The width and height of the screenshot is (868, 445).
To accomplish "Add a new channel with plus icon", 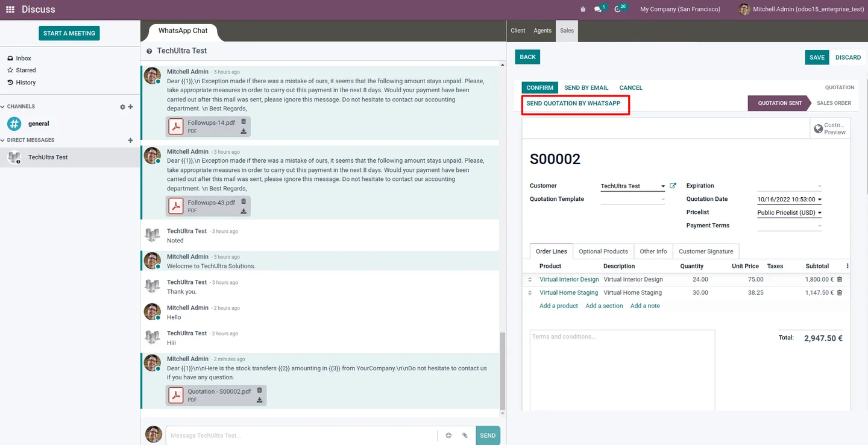I will tap(131, 107).
